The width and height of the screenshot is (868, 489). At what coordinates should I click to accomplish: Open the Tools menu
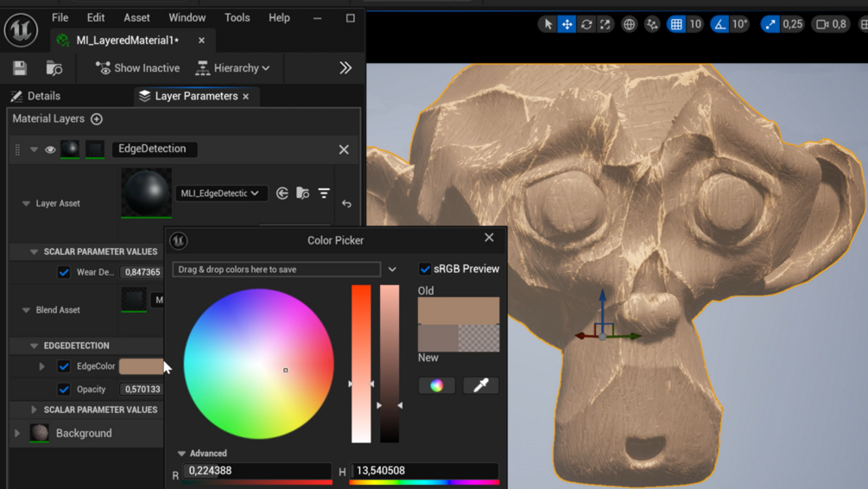pos(237,18)
